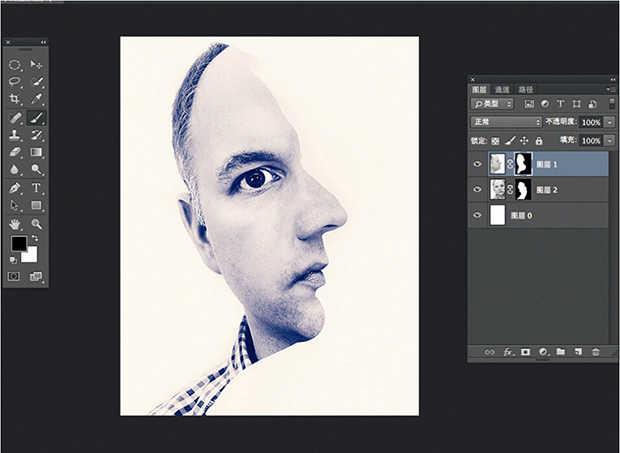Image resolution: width=620 pixels, height=453 pixels.
Task: Select the Clone Stamp tool
Action: 15,135
